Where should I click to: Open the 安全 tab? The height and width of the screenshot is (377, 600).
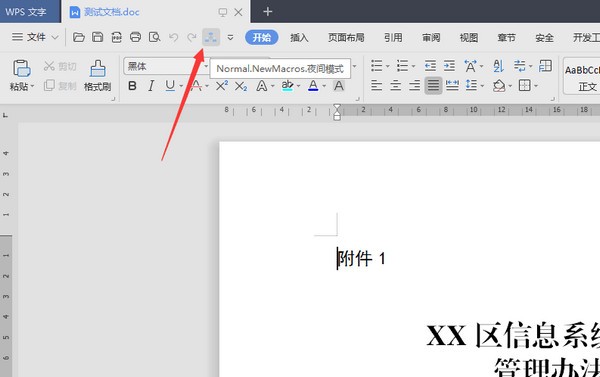pyautogui.click(x=544, y=38)
